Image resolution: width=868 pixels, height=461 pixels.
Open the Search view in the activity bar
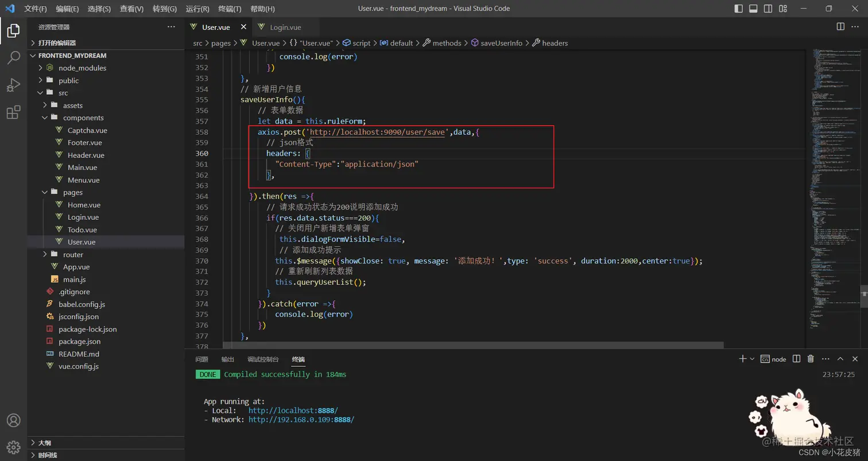[13, 59]
